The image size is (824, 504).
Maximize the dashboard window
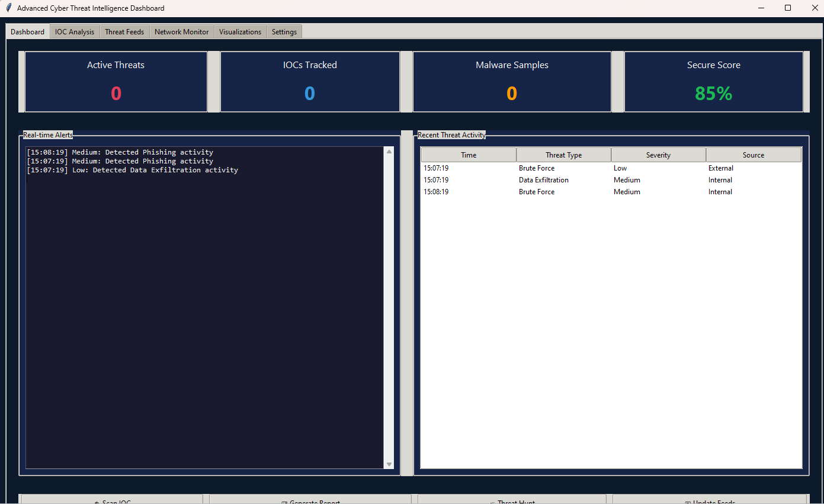(x=788, y=8)
